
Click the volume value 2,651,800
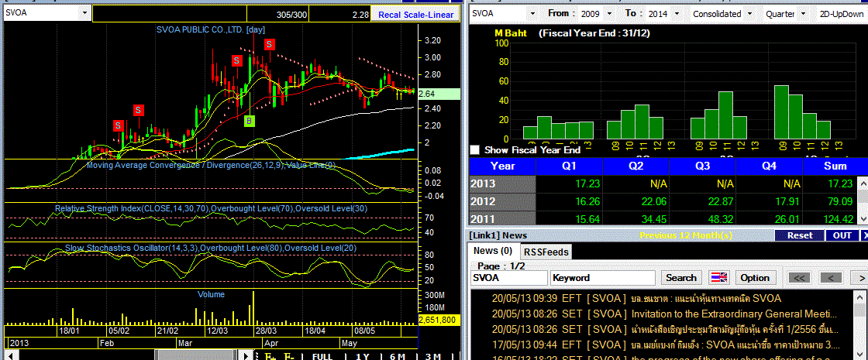[x=438, y=320]
